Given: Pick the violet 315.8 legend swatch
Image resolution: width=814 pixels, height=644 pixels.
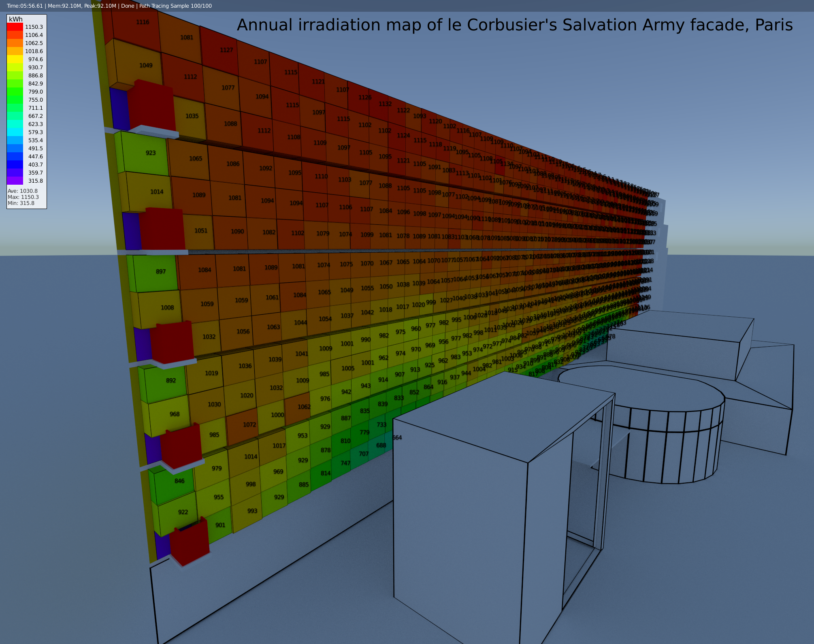Looking at the screenshot, I should (x=15, y=181).
